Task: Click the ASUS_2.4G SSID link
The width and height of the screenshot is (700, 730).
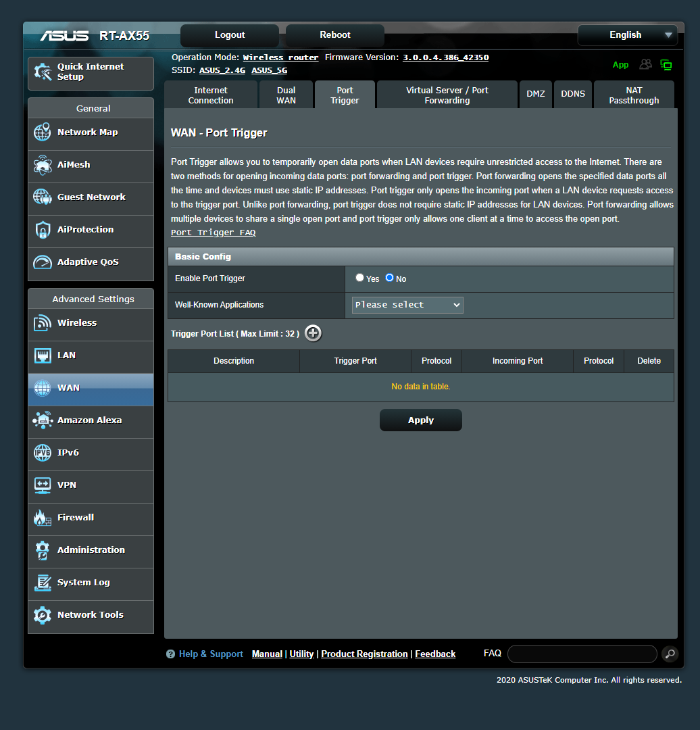Action: 222,70
